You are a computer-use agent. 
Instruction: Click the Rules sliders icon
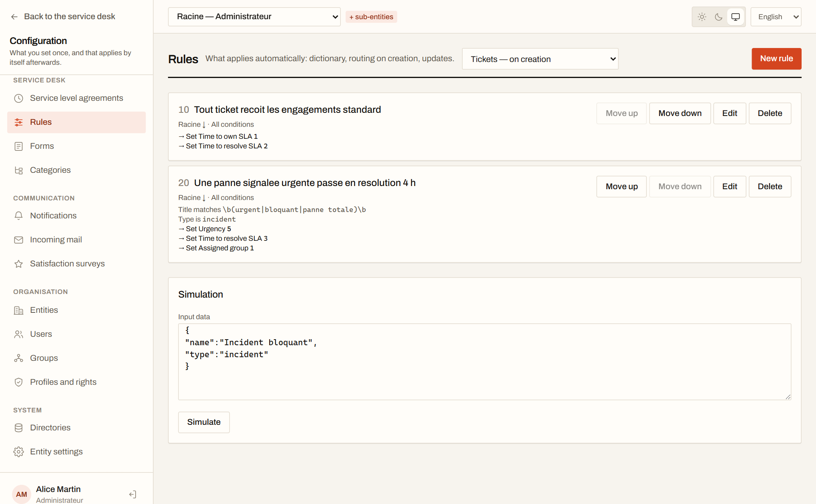18,122
